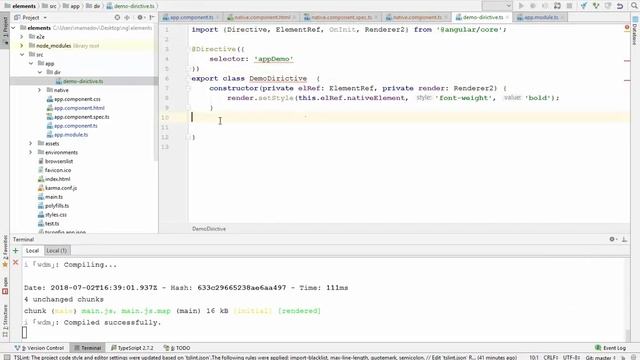Switch to app.component.ts editor tab

coord(191,17)
